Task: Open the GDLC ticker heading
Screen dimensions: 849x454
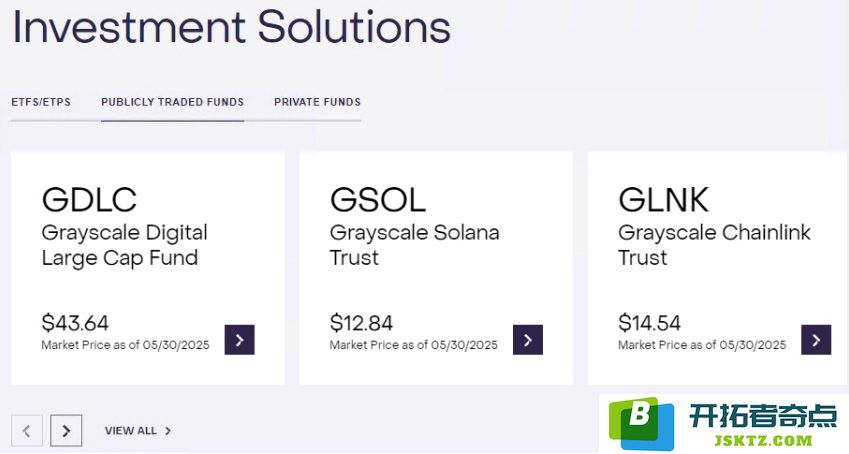Action: [89, 199]
